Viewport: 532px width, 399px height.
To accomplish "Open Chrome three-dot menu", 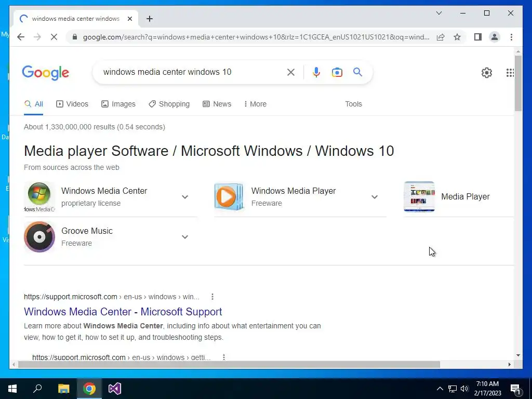I will [x=511, y=37].
